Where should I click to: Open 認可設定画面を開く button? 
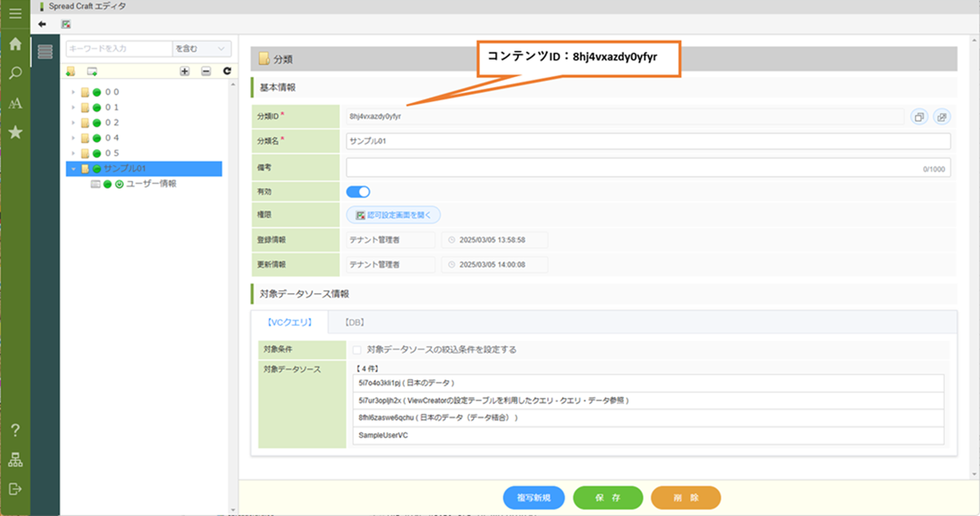pos(393,215)
